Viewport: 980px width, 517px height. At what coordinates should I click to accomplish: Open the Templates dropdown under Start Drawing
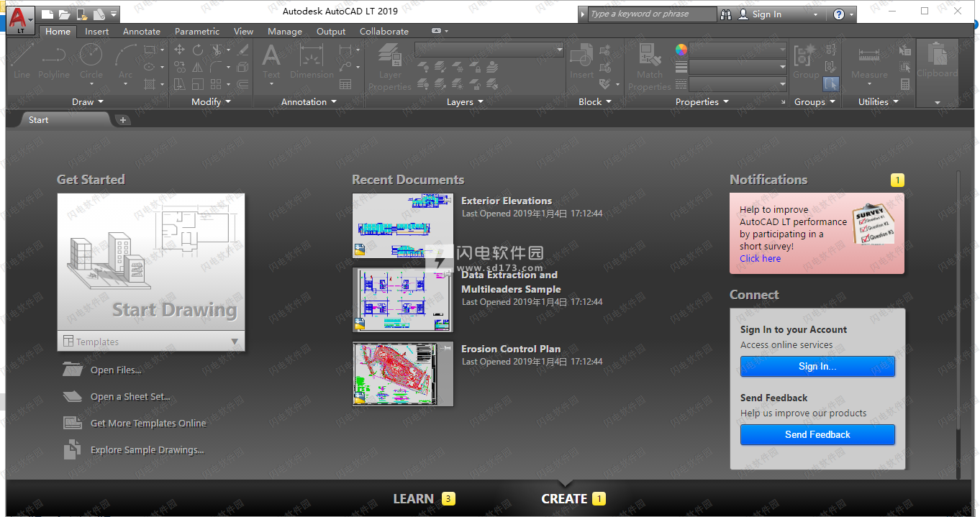tap(151, 342)
